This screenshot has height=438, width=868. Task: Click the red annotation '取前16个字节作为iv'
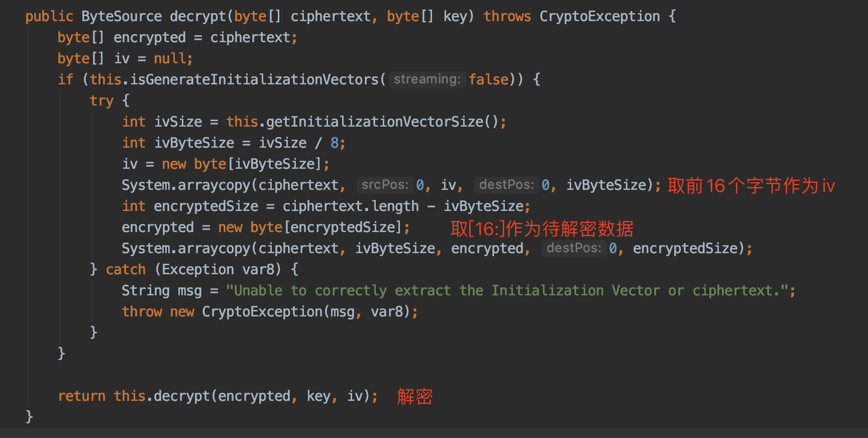(x=751, y=186)
